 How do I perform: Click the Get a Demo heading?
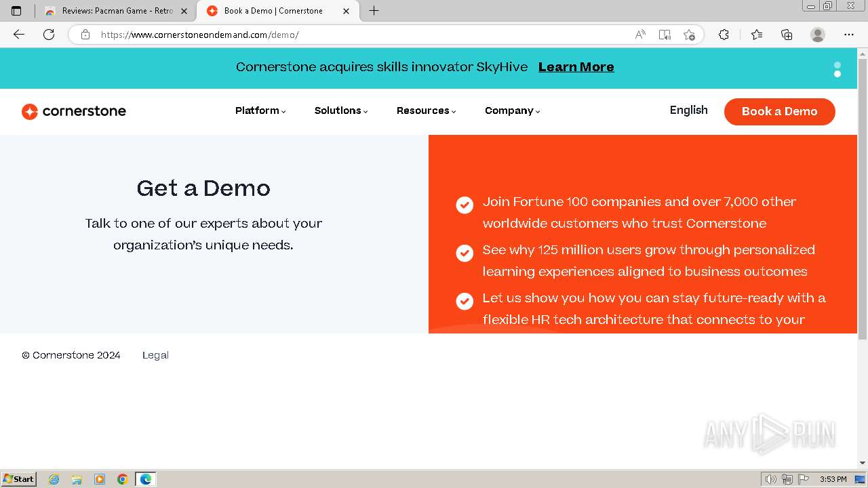[203, 188]
